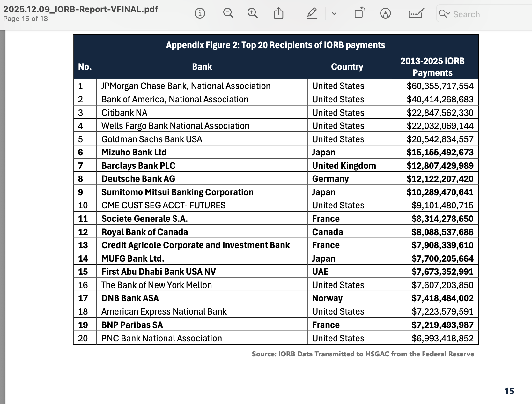Show the Markup toolbar
Viewport: 532px width, 404px height.
coord(386,13)
